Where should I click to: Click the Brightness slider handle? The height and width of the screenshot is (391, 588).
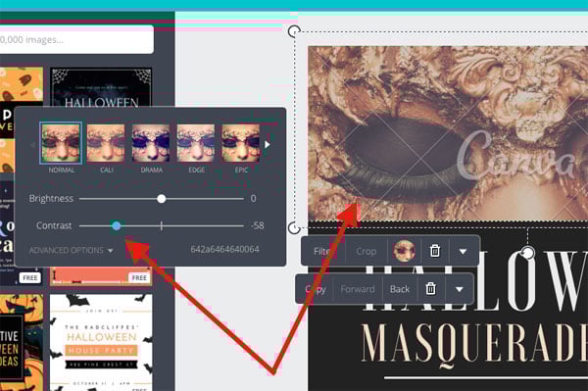click(x=162, y=199)
